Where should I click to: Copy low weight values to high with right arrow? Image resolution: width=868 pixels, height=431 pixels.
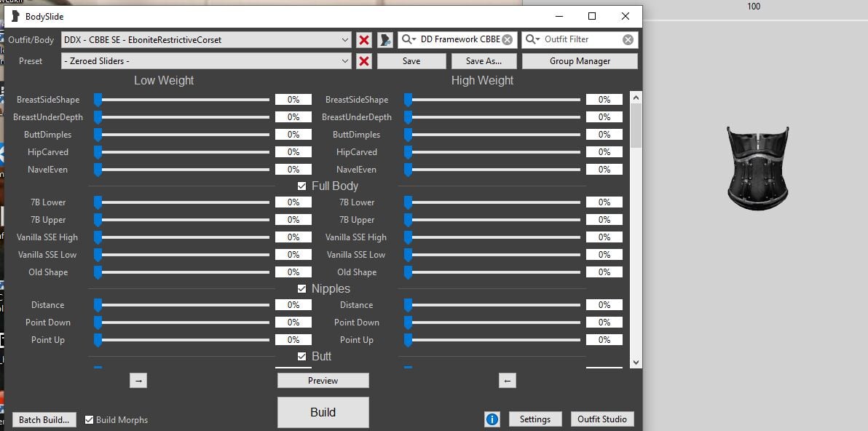pos(138,381)
